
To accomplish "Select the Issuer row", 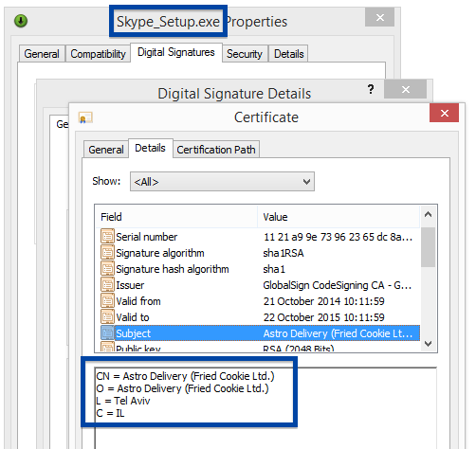I will (260, 285).
